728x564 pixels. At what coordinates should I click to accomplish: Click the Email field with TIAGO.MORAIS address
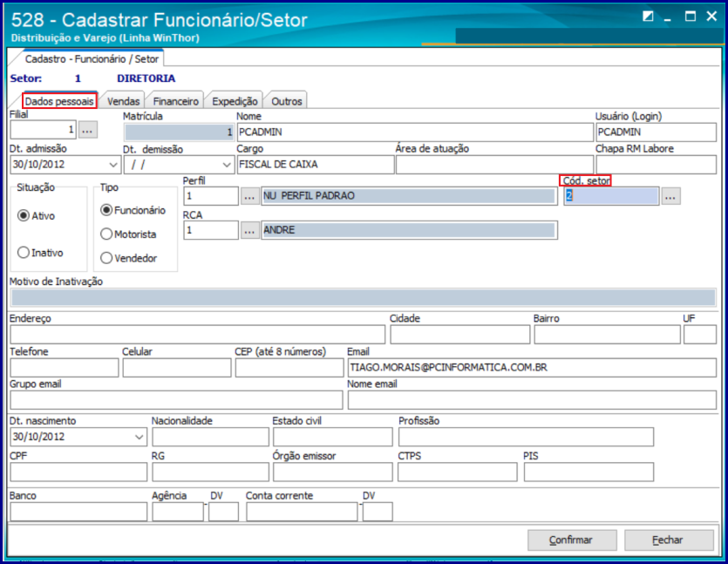coord(532,368)
